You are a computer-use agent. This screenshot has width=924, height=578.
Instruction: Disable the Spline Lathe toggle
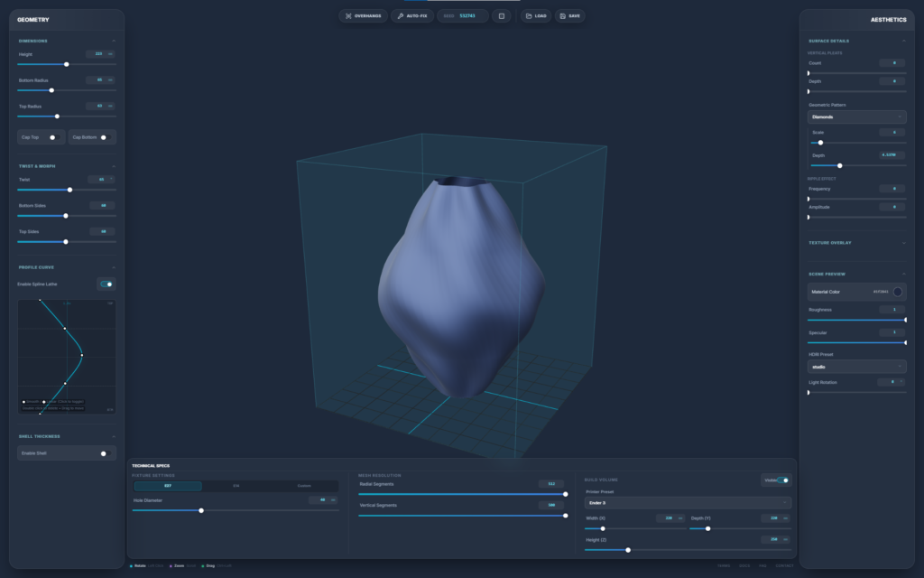point(106,284)
